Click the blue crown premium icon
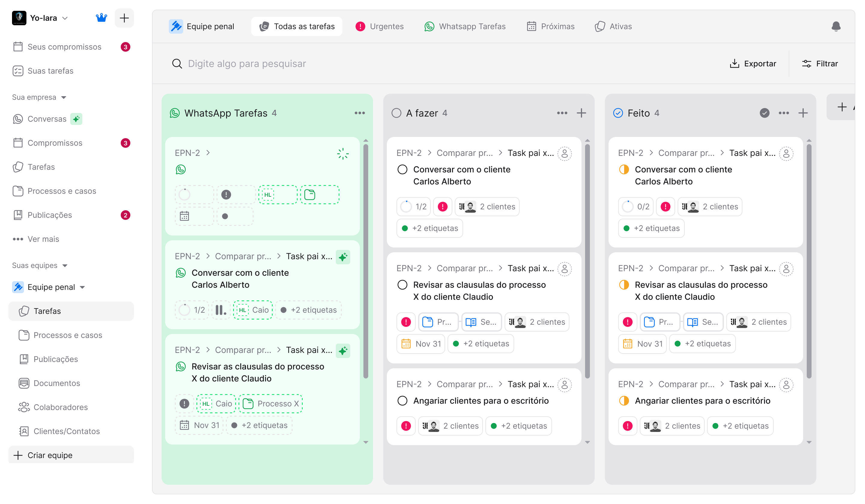The width and height of the screenshot is (865, 504). (101, 18)
